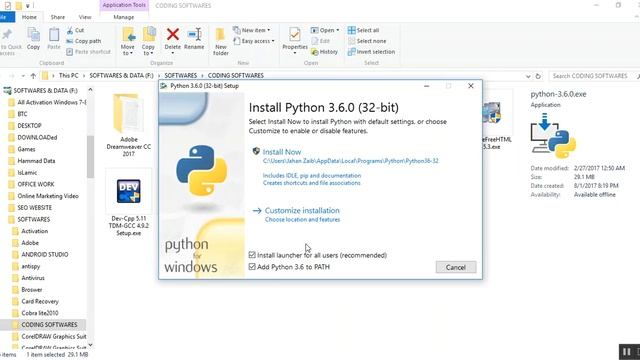This screenshot has width=640, height=360.
Task: Click Install Now in Python setup
Action: [282, 152]
